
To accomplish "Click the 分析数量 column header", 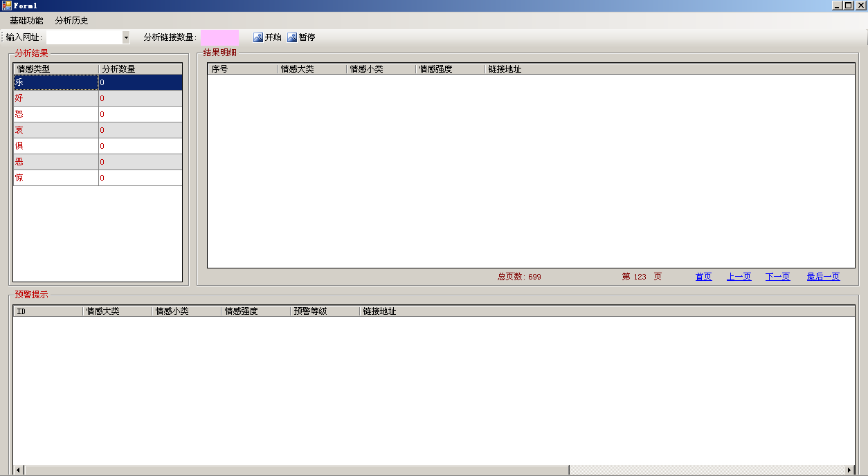I will pos(140,69).
